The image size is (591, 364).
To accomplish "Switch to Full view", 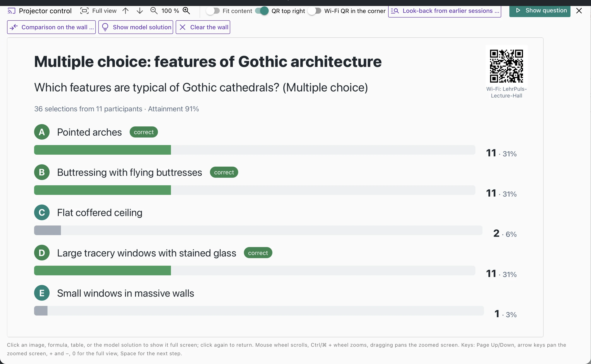I will [x=98, y=11].
